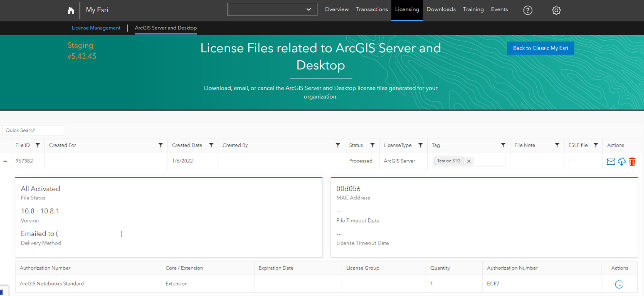Screen dimensions: 644x296
Task: Email the license file for row 957382
Action: click(x=611, y=161)
